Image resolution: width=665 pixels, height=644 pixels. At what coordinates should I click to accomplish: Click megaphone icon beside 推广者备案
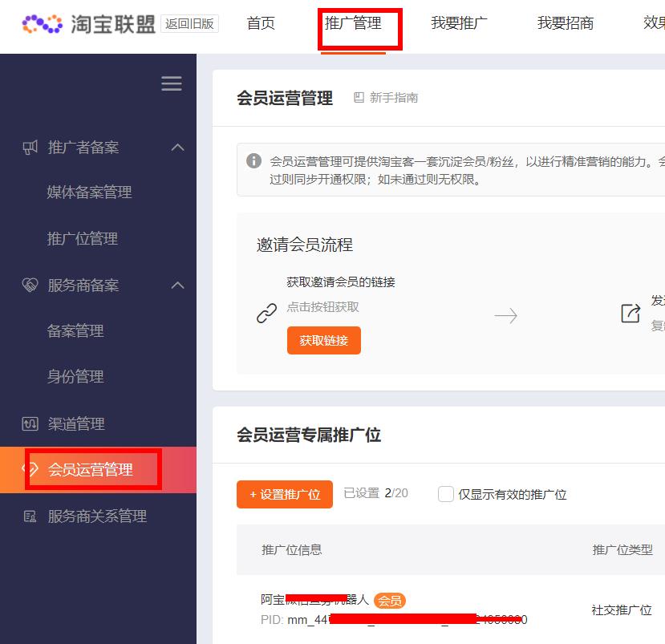(x=30, y=148)
